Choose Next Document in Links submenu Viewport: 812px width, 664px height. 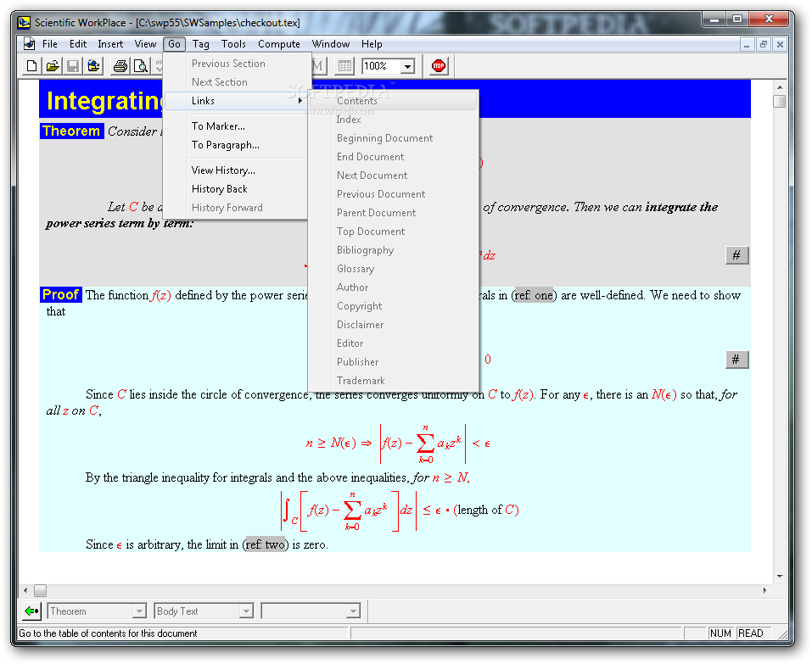click(393, 175)
